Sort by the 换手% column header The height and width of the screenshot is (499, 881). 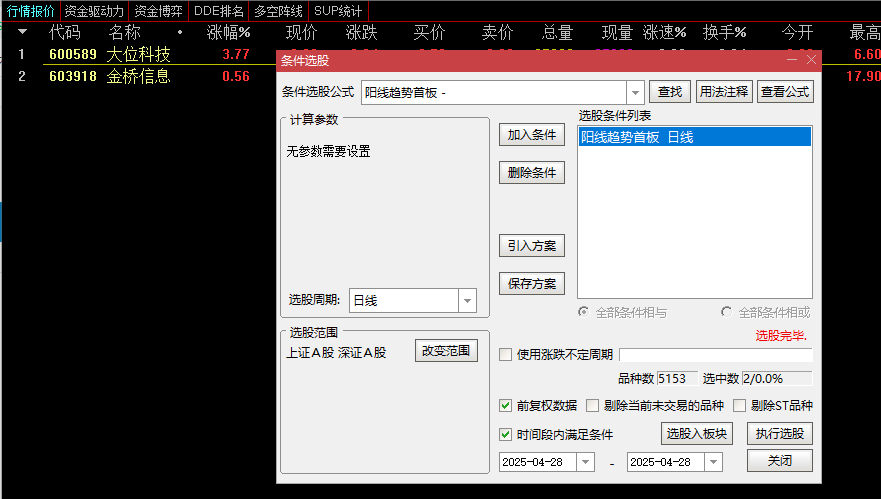725,33
